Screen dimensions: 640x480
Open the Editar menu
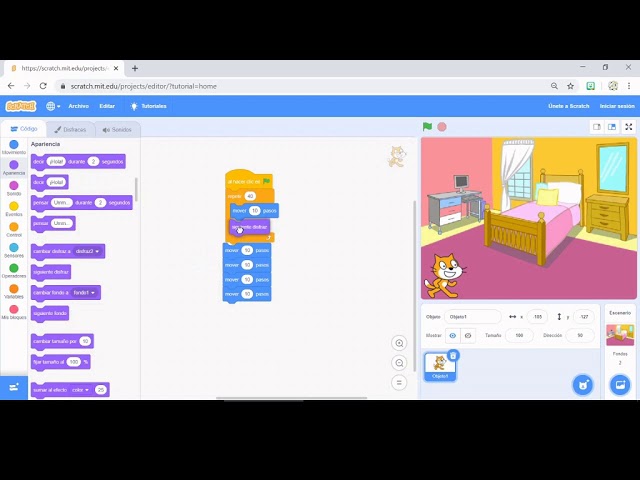point(107,106)
